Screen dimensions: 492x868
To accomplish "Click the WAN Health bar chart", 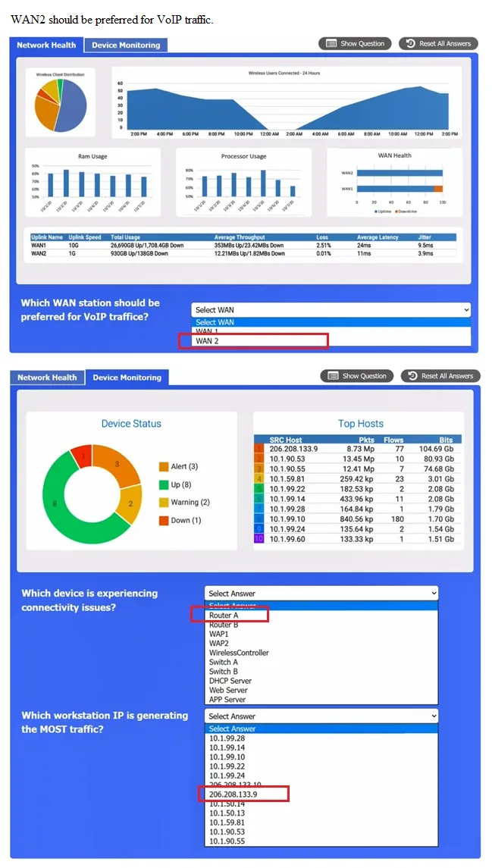I will click(395, 183).
